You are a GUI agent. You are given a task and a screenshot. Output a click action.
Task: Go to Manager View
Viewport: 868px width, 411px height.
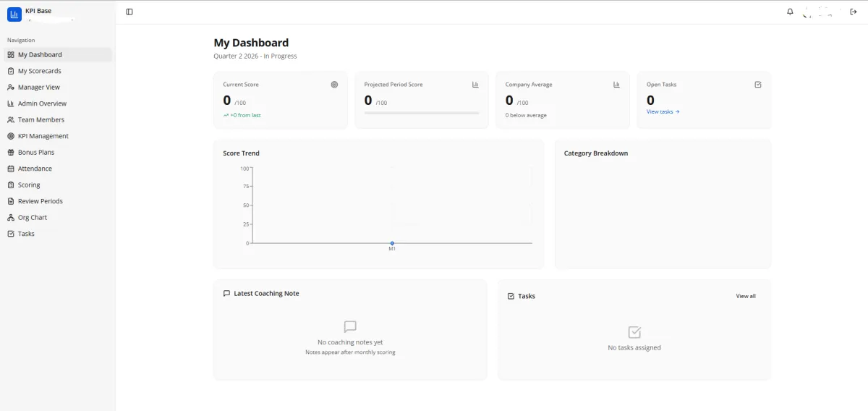[38, 88]
